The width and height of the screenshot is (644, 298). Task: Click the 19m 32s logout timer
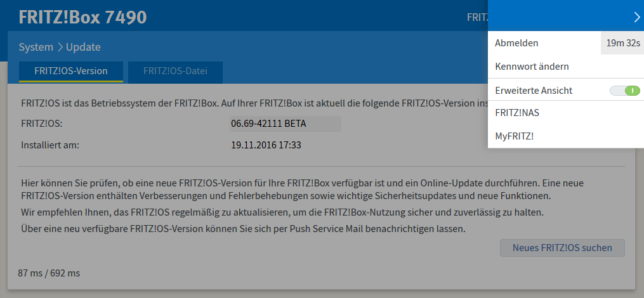pos(622,42)
